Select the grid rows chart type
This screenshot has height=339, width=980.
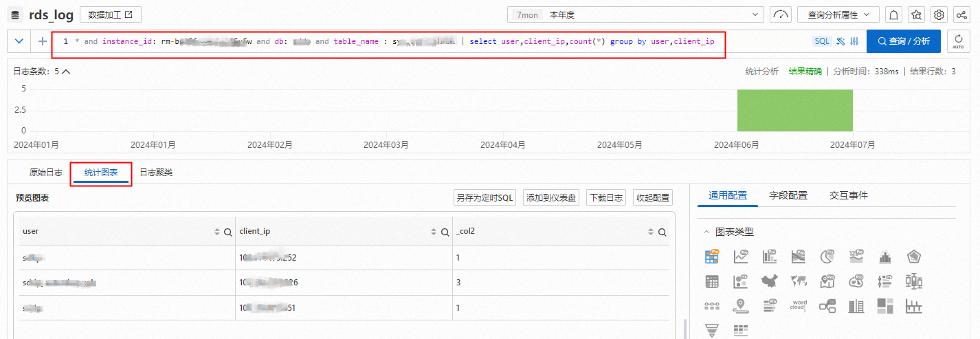[x=741, y=330]
